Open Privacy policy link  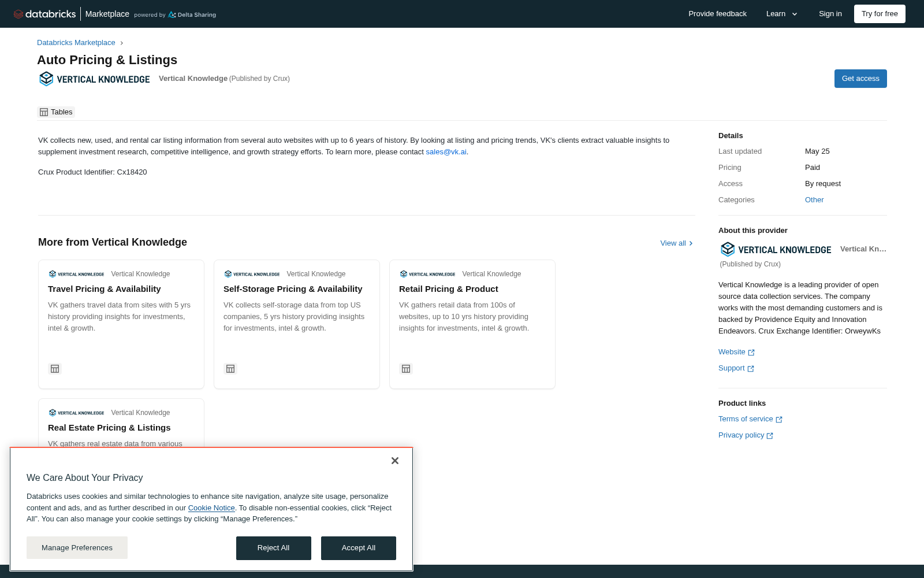click(x=746, y=435)
